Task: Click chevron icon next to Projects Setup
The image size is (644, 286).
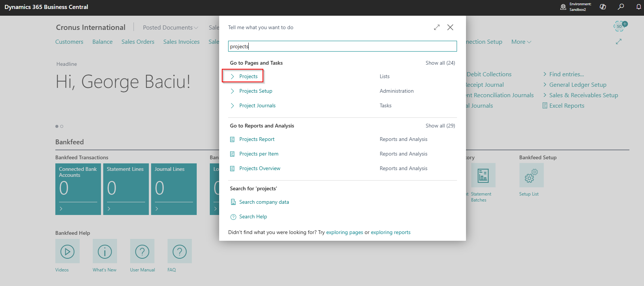Action: [232, 91]
